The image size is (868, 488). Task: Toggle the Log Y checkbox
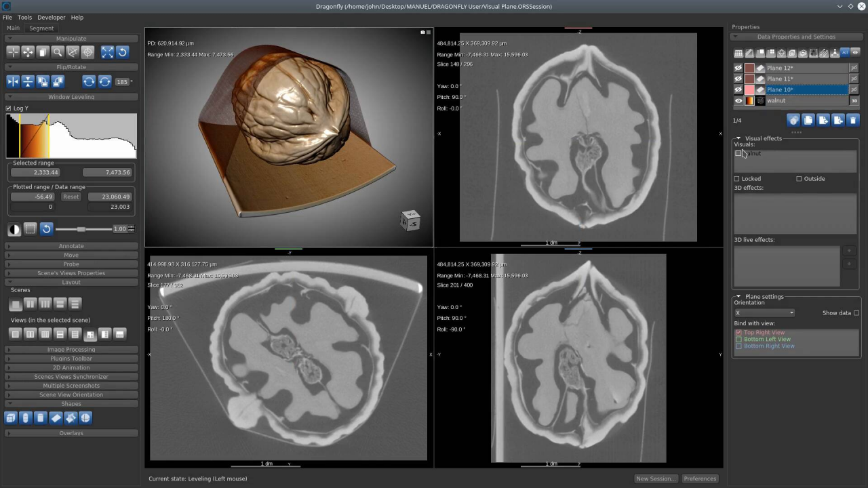(9, 108)
